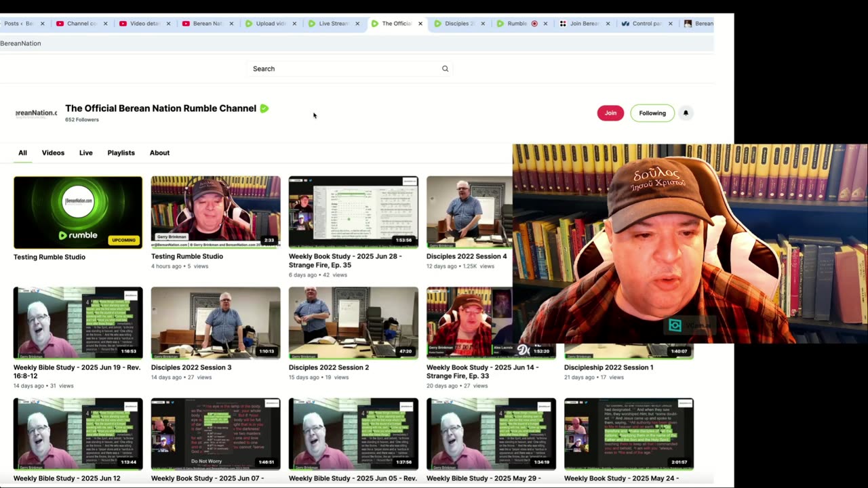Open the Jun 19 Bible Study thumbnail

(78, 323)
